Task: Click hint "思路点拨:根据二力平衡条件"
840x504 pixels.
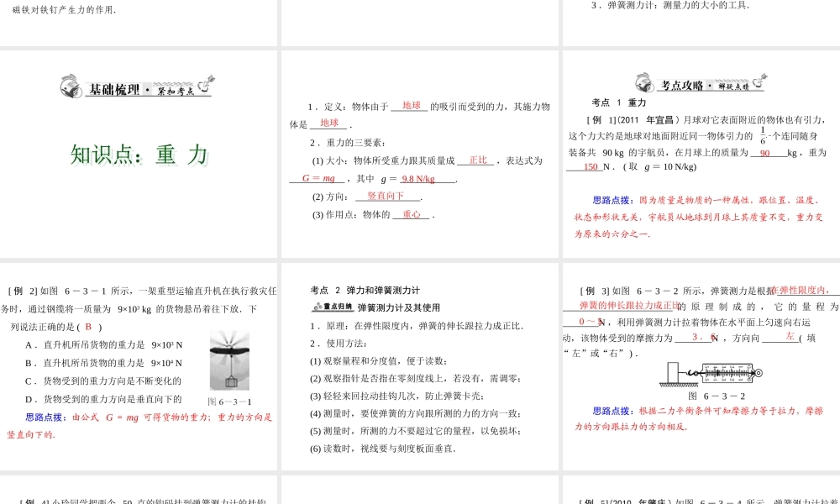Action: 707,411
